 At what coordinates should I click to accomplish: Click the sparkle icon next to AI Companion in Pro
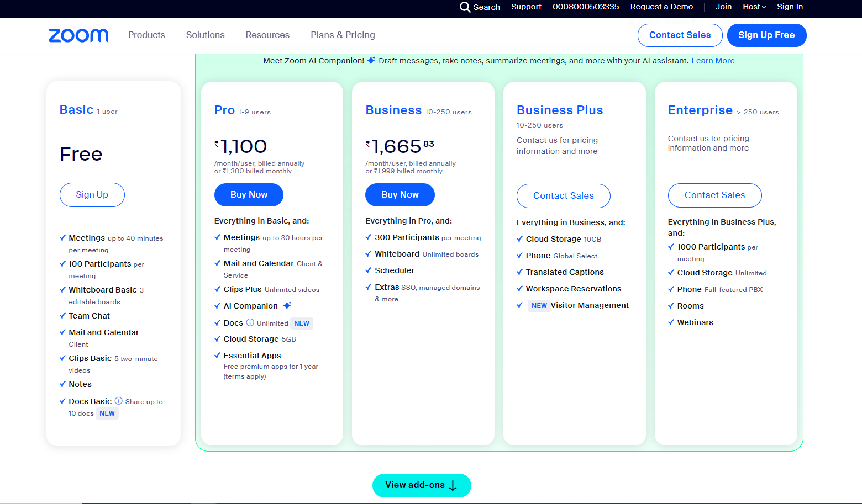[287, 305]
